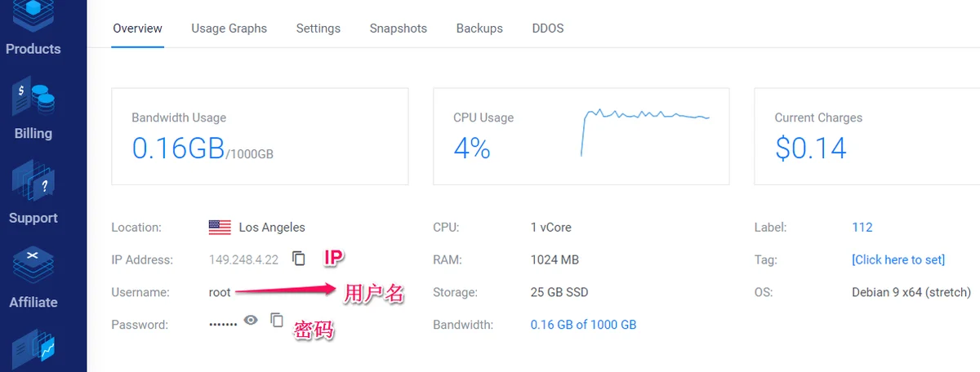Select the Backups tab
The image size is (980, 372).
(x=479, y=28)
